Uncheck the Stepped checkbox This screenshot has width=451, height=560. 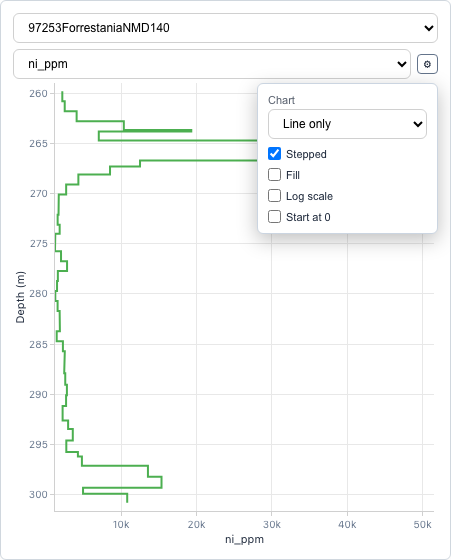point(274,154)
